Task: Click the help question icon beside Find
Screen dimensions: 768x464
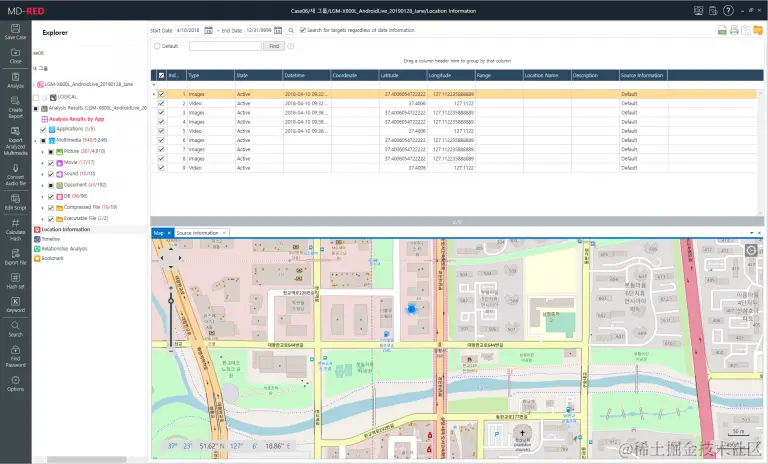Action: coord(290,46)
